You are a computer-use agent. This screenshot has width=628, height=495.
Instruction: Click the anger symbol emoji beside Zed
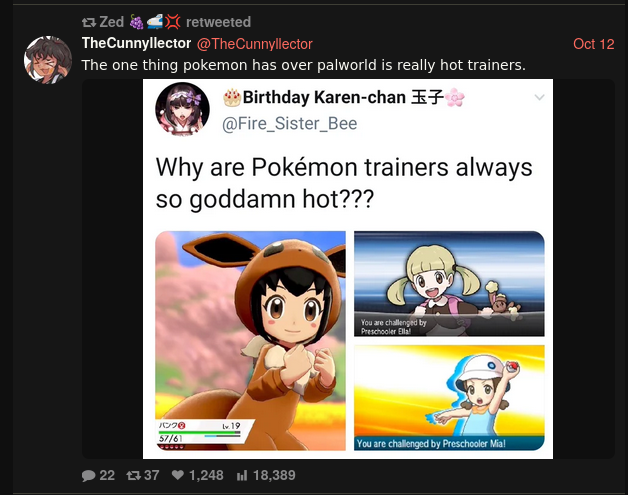[x=173, y=22]
